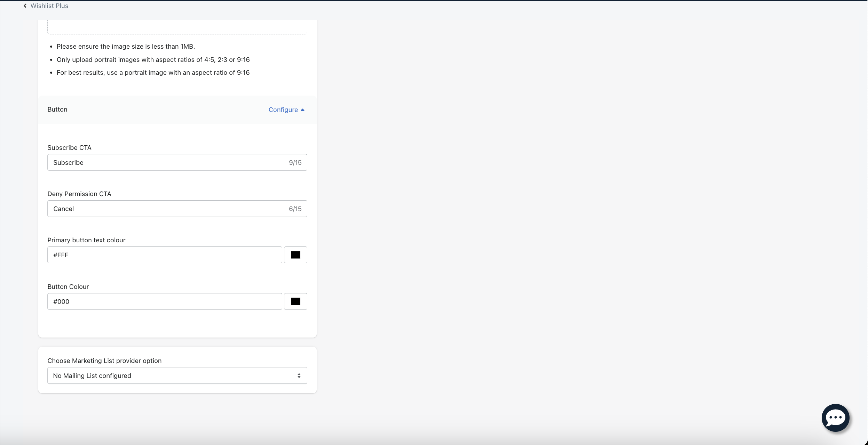868x445 pixels.
Task: Click the 9/15 character counter
Action: tap(295, 163)
